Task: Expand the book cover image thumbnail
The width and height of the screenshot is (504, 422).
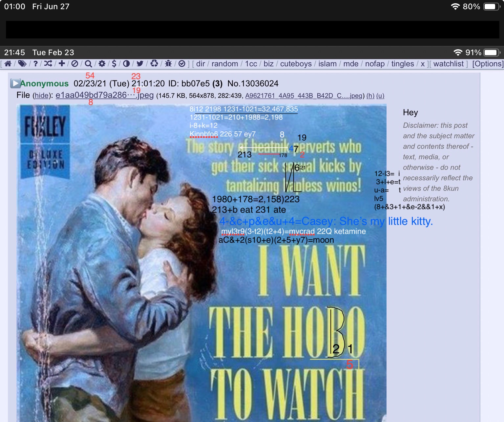Action: click(201, 263)
